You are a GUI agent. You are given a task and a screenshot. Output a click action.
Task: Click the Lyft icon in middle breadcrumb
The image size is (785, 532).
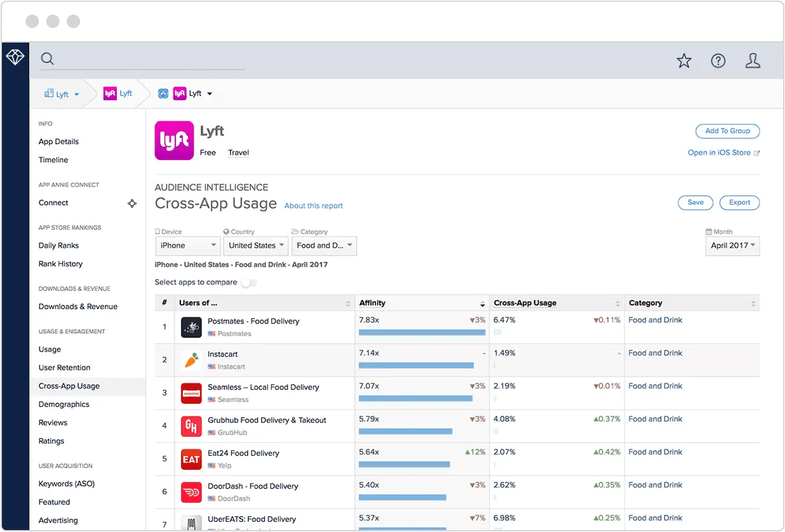[x=110, y=93]
